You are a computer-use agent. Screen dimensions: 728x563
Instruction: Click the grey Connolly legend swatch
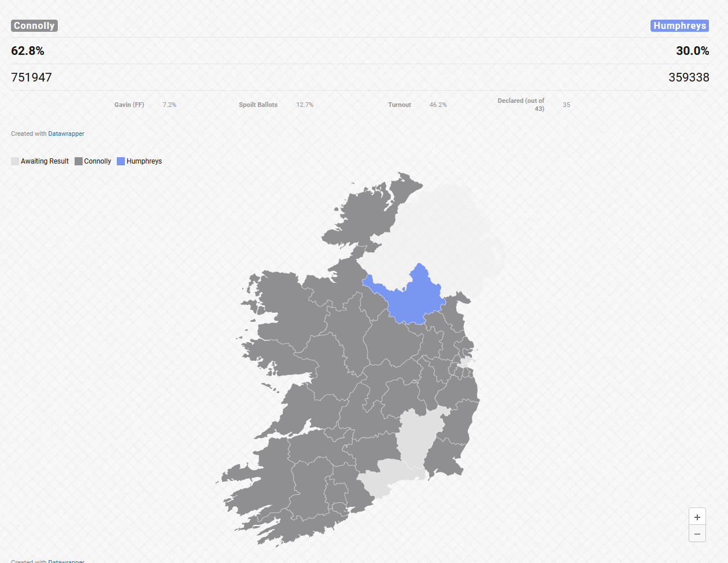pyautogui.click(x=79, y=161)
